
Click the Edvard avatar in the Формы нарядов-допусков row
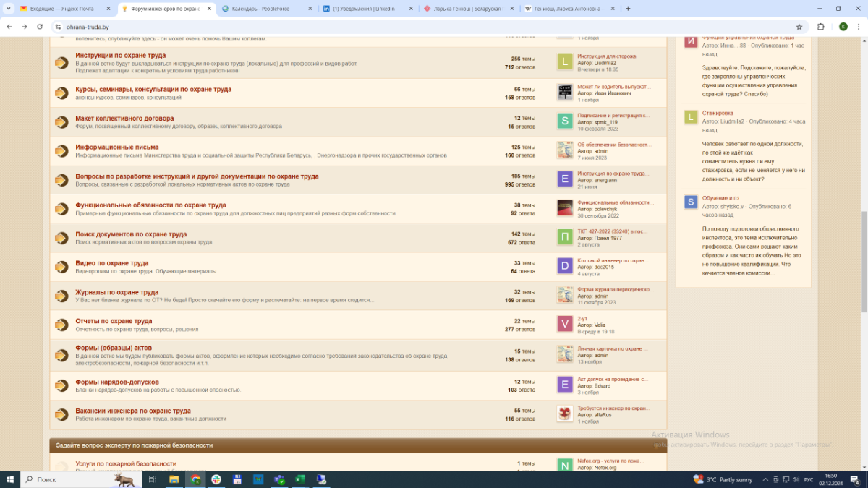tap(565, 385)
